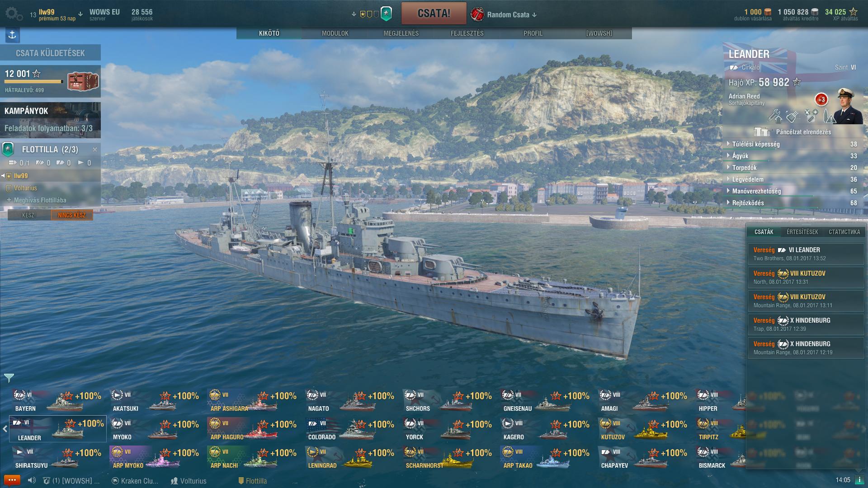Screen dimensions: 868x488
Task: Click the anchor port icon
Action: point(12,35)
